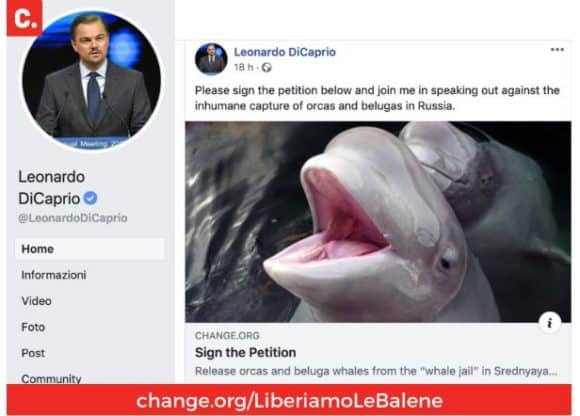
Task: Click the Sign the Petition link title
Action: [245, 352]
